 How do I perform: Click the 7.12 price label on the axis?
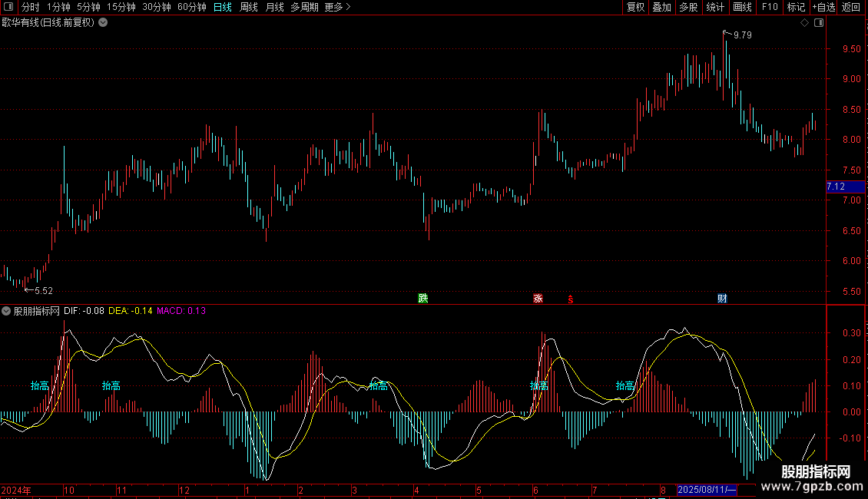coord(836,187)
